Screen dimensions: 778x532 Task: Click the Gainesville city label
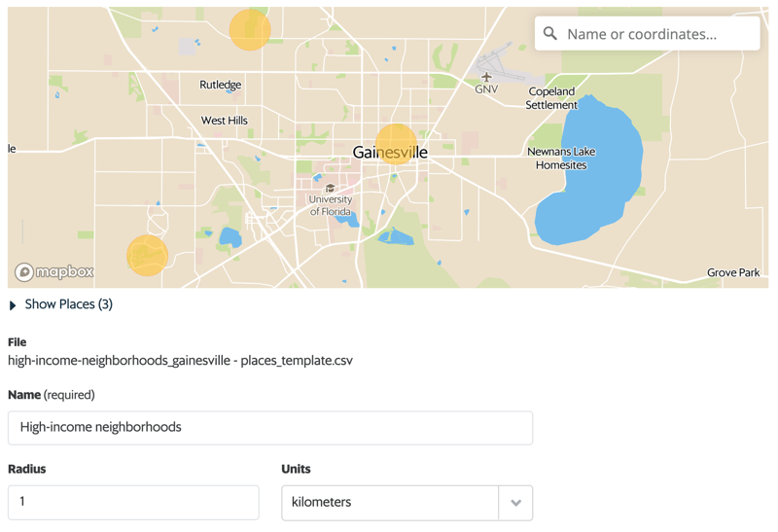(390, 153)
